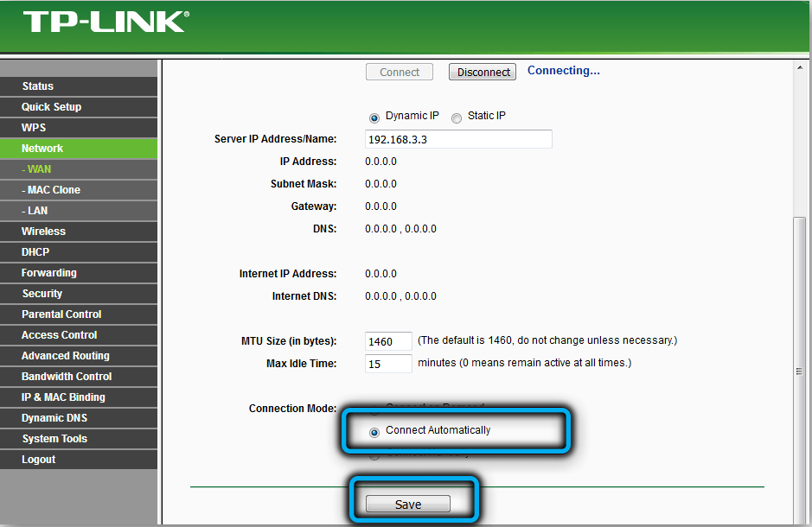Click Logout in the sidebar
The width and height of the screenshot is (812, 527).
point(79,459)
